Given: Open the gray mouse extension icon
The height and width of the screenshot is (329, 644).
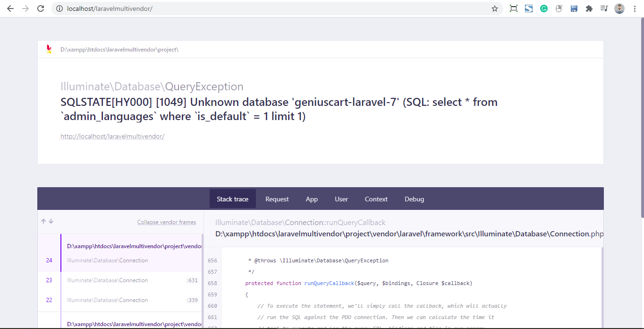Looking at the screenshot, I should [x=559, y=9].
